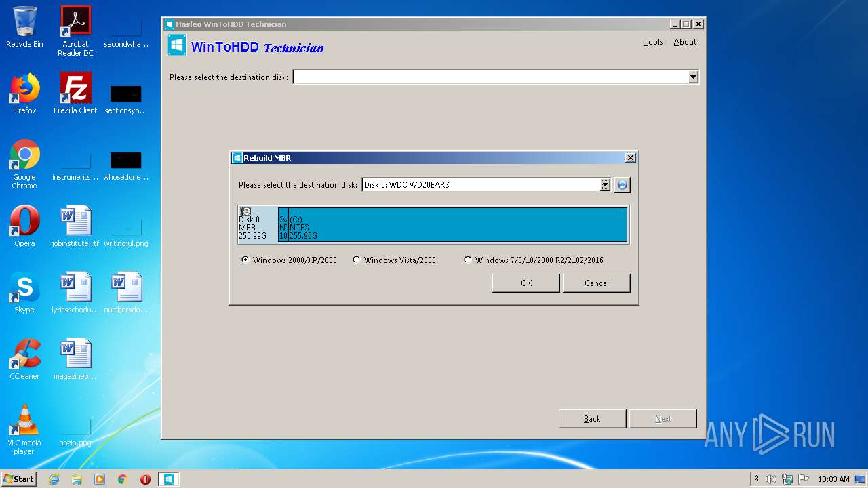
Task: Open Opera desktop shortcut
Action: point(24,226)
